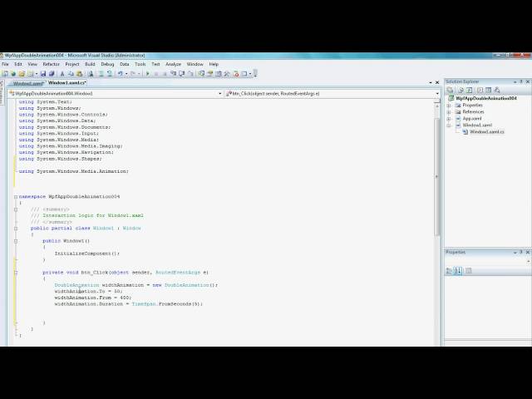Collapse the public Window1() constructor block
Image resolution: width=532 pixels, height=399 pixels.
click(x=16, y=241)
